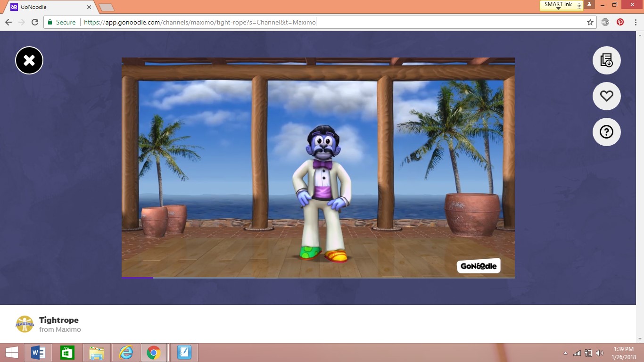Launch Word from the taskbar
The width and height of the screenshot is (644, 362).
pos(38,353)
